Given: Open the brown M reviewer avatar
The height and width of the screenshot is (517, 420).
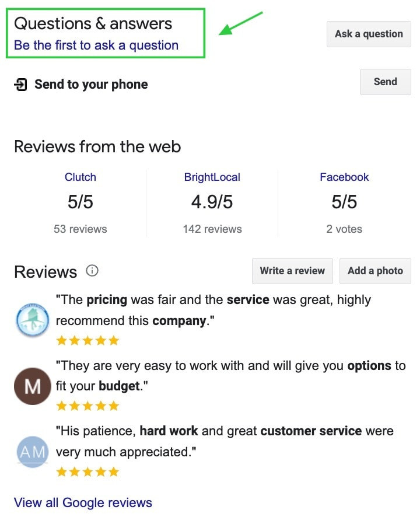Looking at the screenshot, I should pyautogui.click(x=33, y=386).
